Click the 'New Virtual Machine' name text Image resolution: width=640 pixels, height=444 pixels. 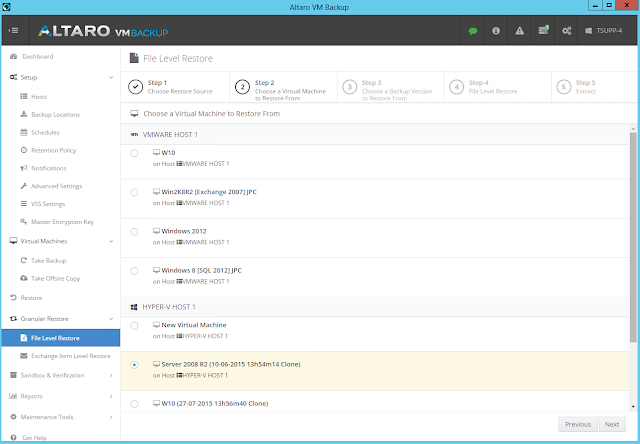[194, 325]
